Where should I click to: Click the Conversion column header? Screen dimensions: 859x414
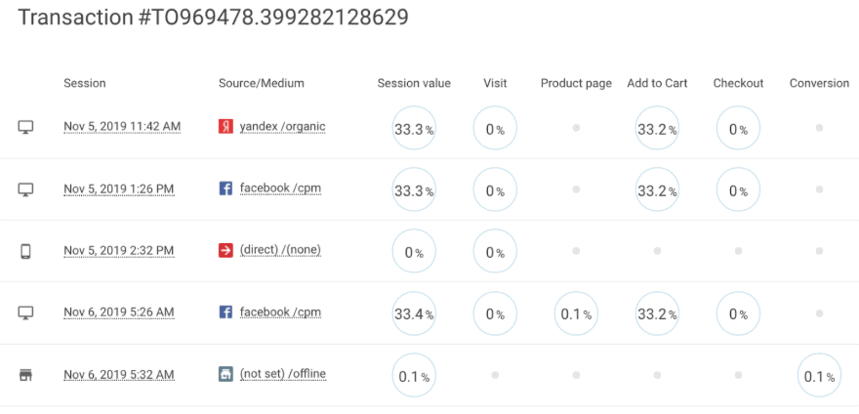819,83
